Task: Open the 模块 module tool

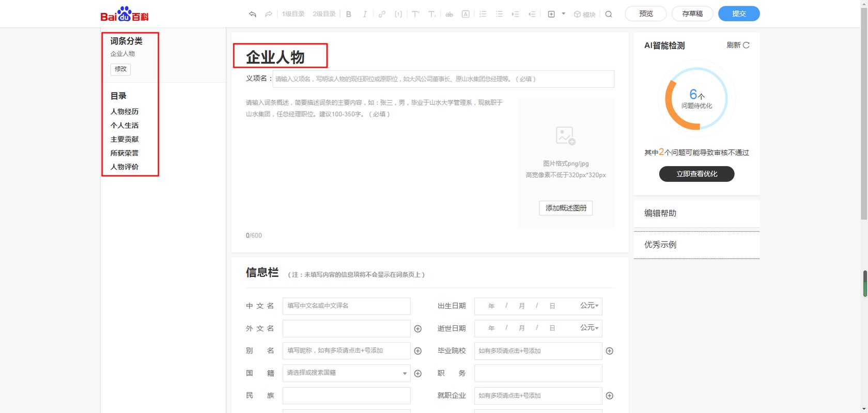Action: 584,14
